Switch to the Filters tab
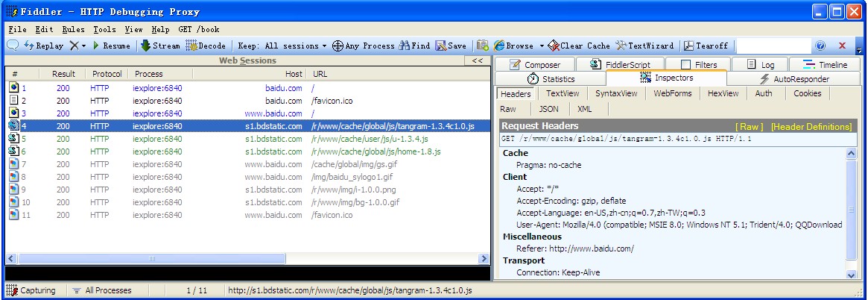The image size is (868, 300). [x=699, y=65]
